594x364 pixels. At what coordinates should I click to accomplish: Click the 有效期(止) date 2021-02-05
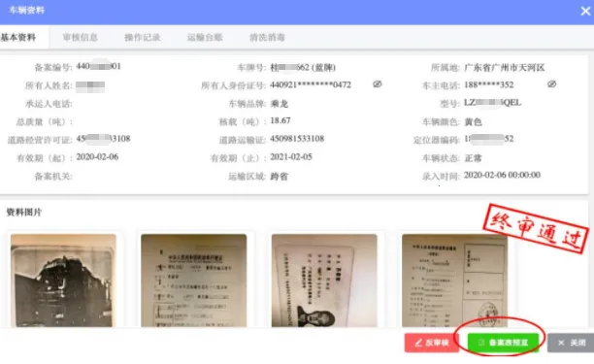pos(291,157)
